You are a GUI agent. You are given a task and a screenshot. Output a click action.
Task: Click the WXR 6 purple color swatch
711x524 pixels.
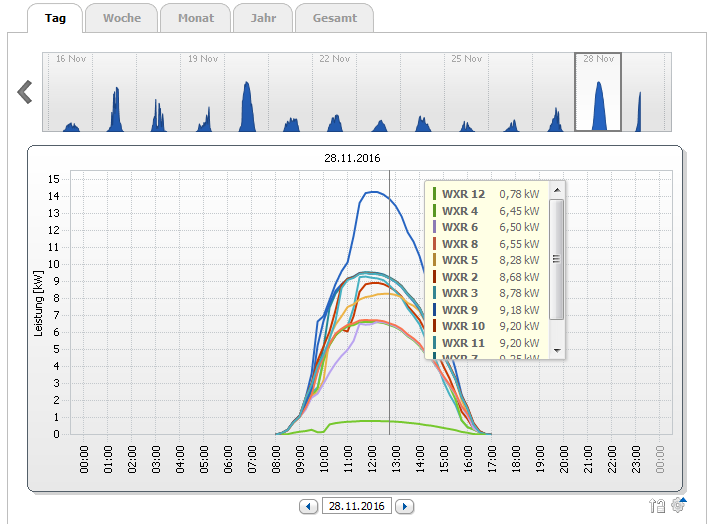pos(434,227)
